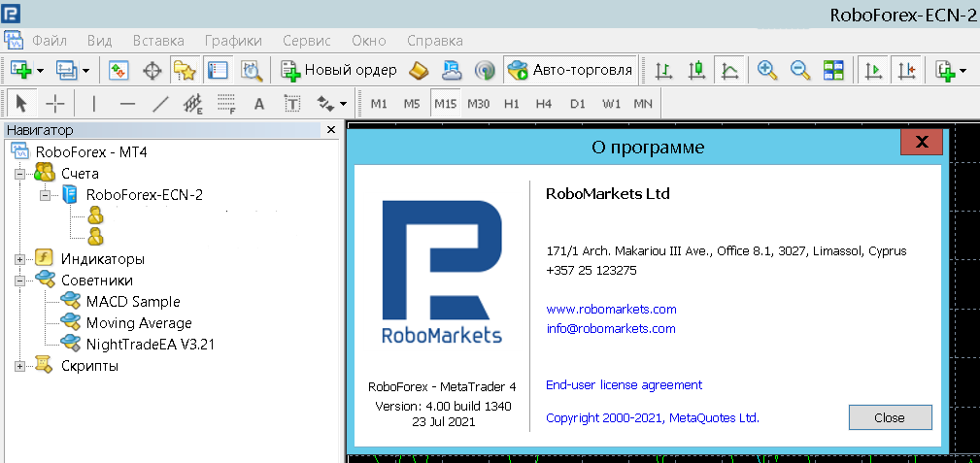Screen dimensions: 980x463
Task: Switch to H1 timeframe
Action: [511, 104]
